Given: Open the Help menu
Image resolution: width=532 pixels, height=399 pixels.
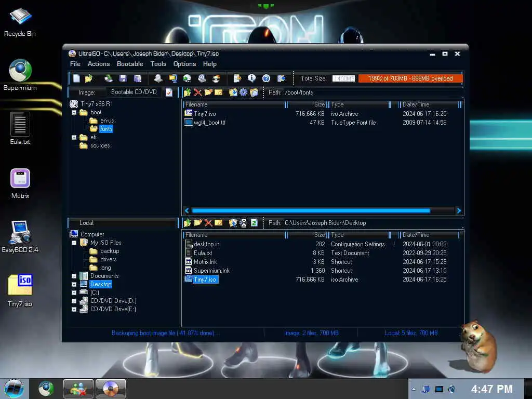Looking at the screenshot, I should pos(210,64).
